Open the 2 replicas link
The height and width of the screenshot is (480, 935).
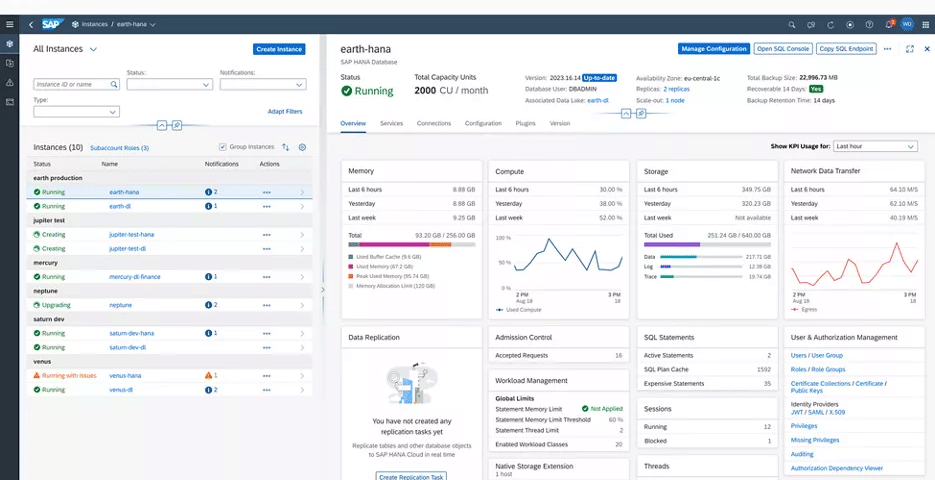(x=676, y=89)
